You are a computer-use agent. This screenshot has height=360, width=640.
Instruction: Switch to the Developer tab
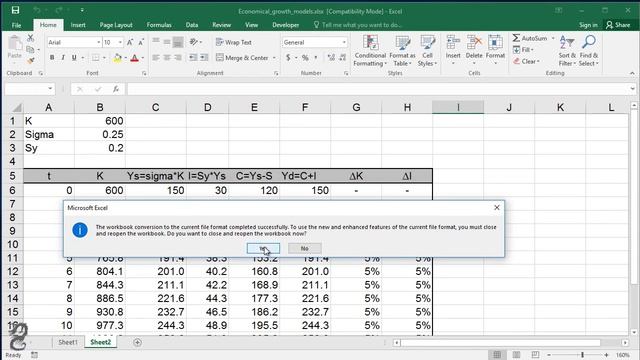click(x=286, y=25)
